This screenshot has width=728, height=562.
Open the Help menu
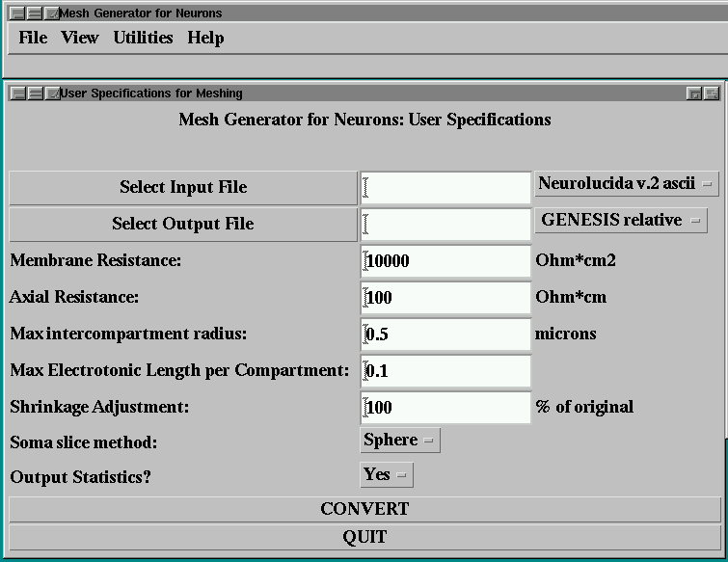tap(205, 38)
